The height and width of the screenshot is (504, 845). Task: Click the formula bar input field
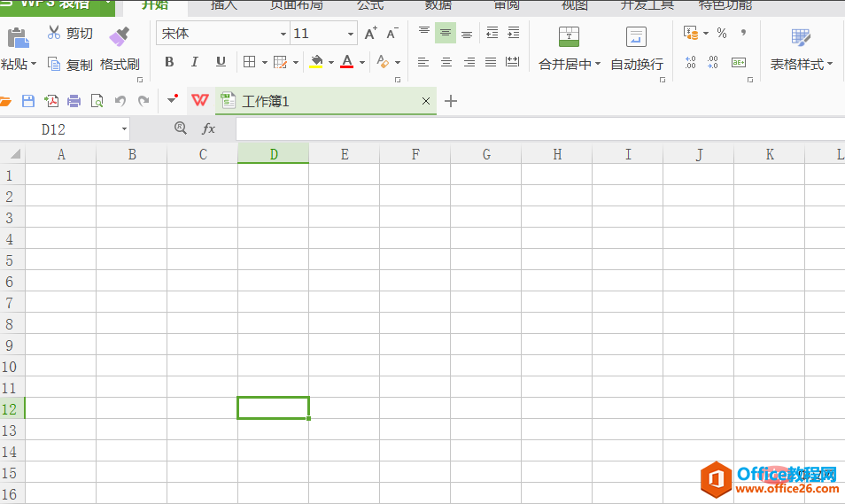point(540,129)
